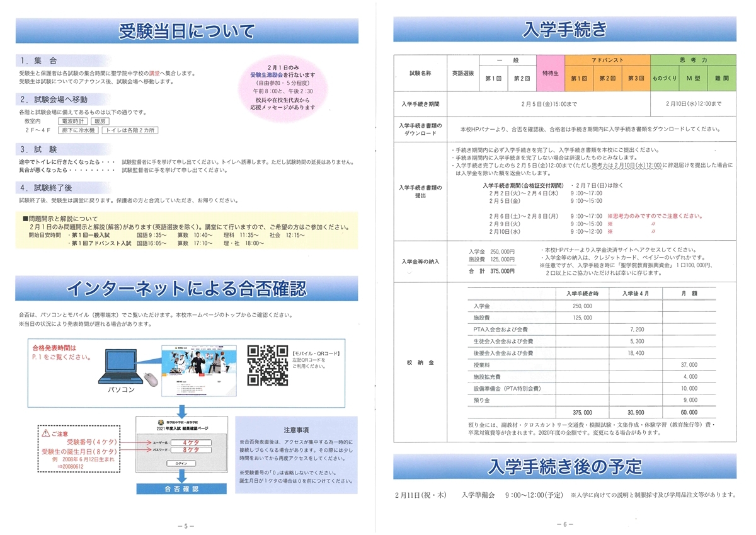Image resolution: width=756 pixels, height=535 pixels.
Task: Click the amount 18,400 in the fee table
Action: coord(636,354)
